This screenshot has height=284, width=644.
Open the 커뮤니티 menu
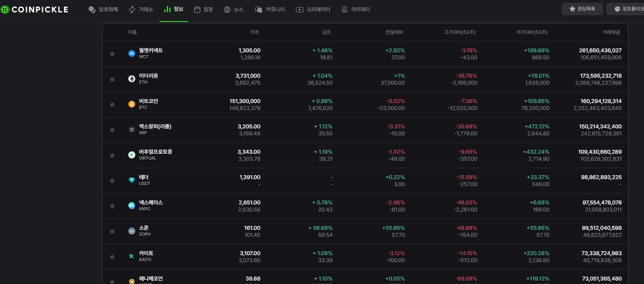pos(270,9)
